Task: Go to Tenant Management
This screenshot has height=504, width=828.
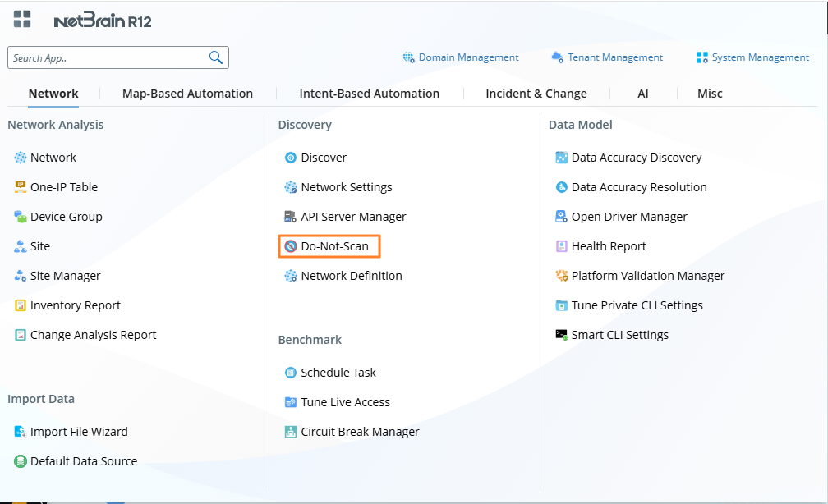Action: pos(615,57)
